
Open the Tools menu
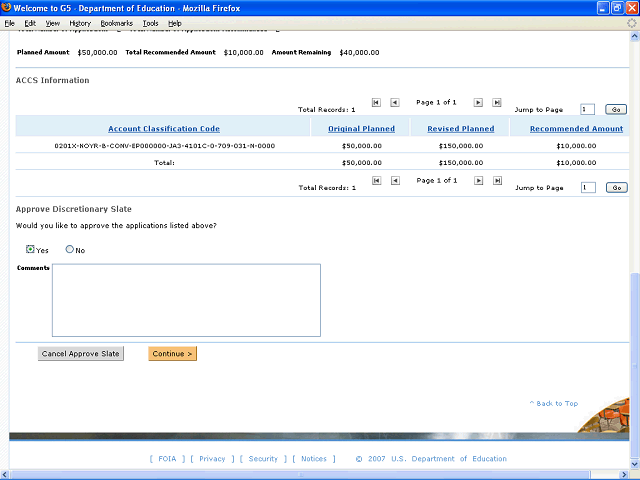[150, 22]
